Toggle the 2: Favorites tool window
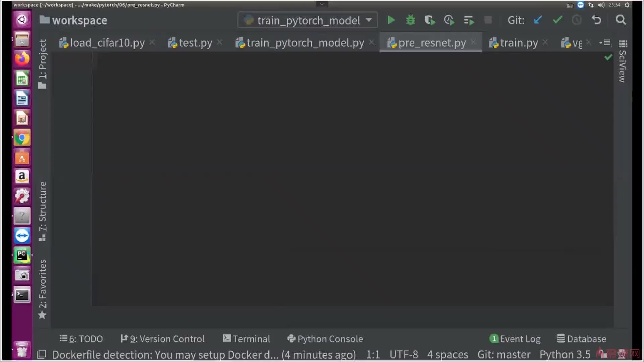This screenshot has width=644, height=362. coord(42,289)
